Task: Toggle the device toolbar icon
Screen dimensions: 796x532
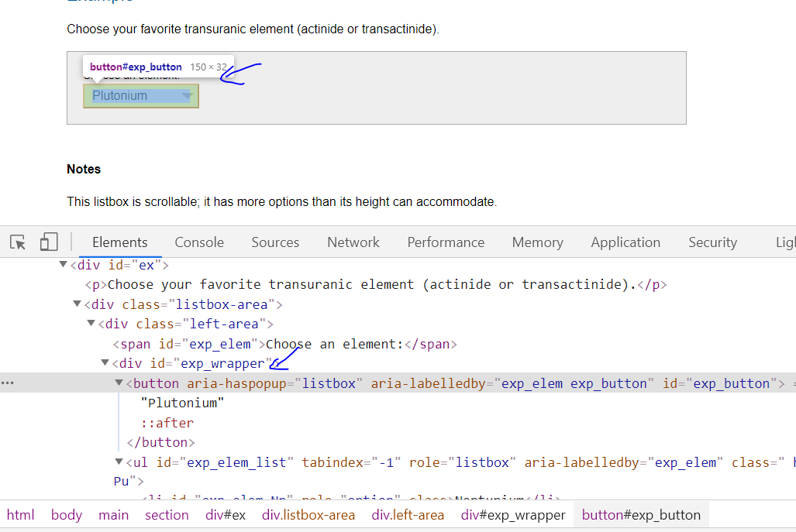Action: click(x=48, y=242)
